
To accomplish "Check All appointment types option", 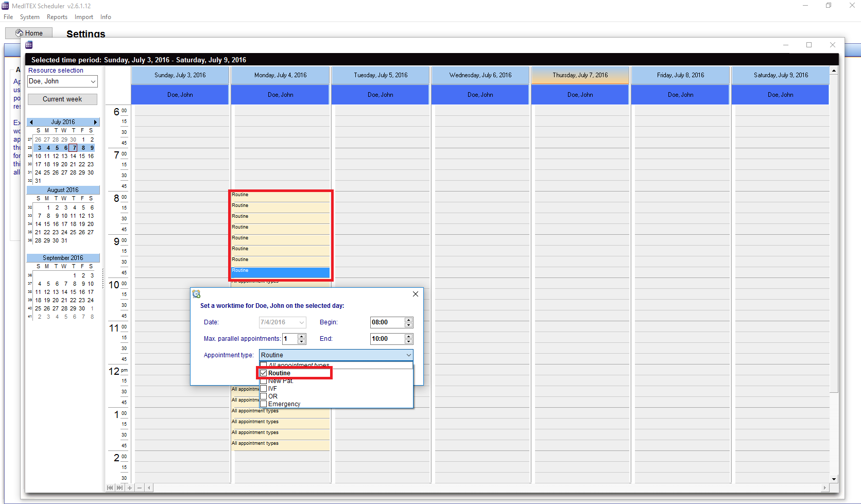I will click(x=264, y=365).
